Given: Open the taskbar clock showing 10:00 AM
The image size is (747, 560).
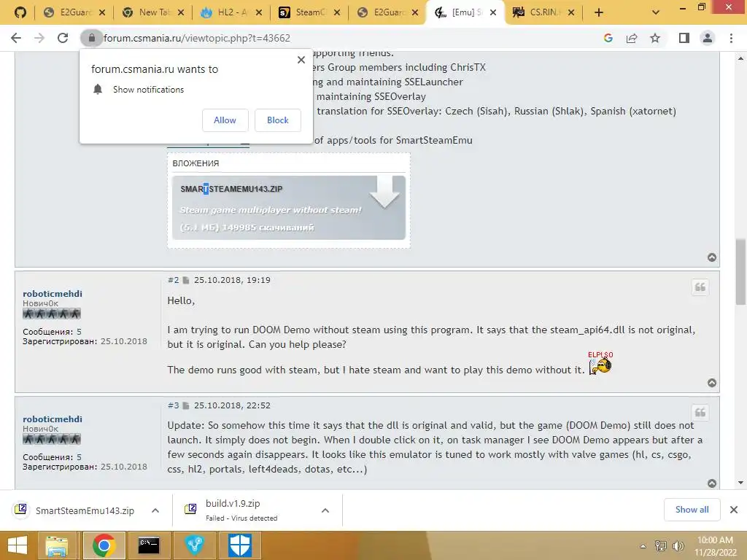Looking at the screenshot, I should [x=715, y=545].
